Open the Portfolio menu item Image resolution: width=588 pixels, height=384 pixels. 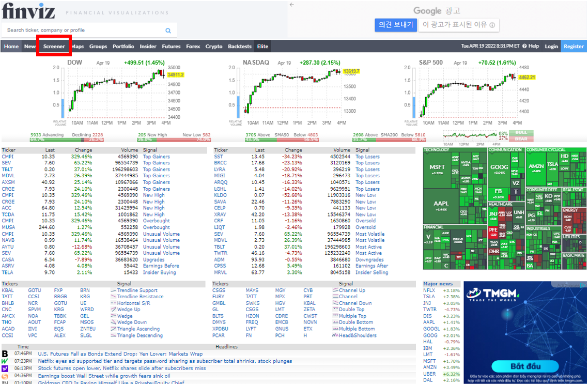pyautogui.click(x=123, y=47)
